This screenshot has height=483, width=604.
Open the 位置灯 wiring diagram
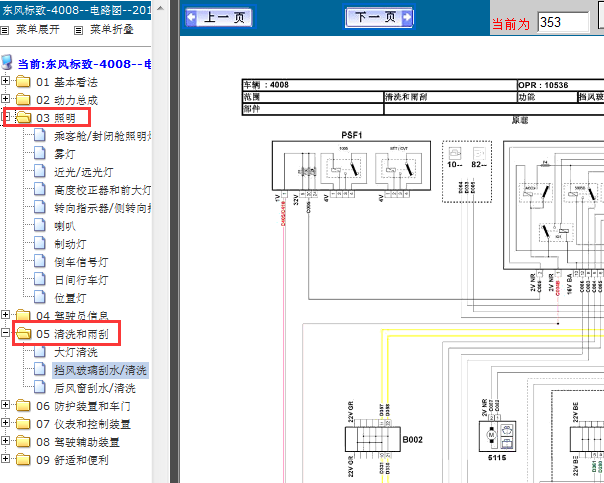pos(70,298)
